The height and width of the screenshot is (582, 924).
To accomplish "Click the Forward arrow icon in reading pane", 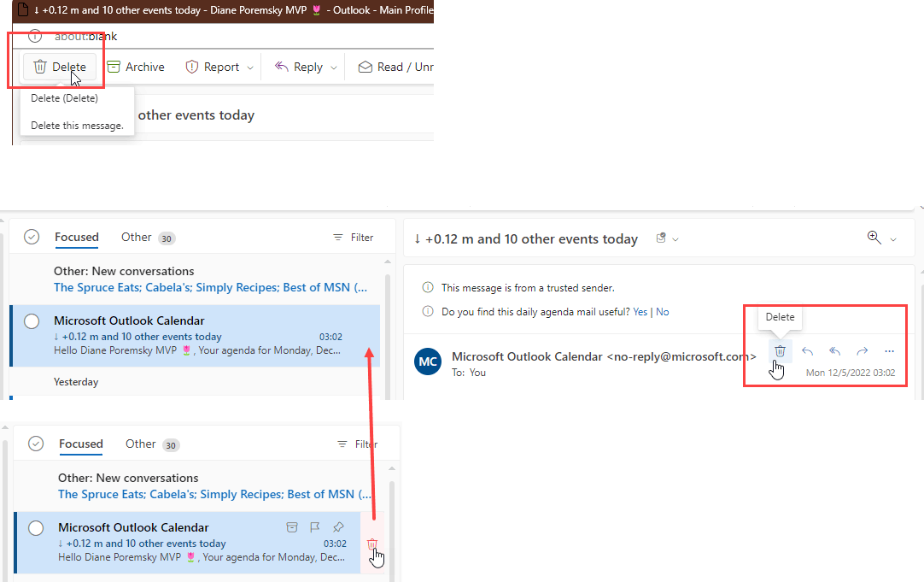I will (863, 351).
